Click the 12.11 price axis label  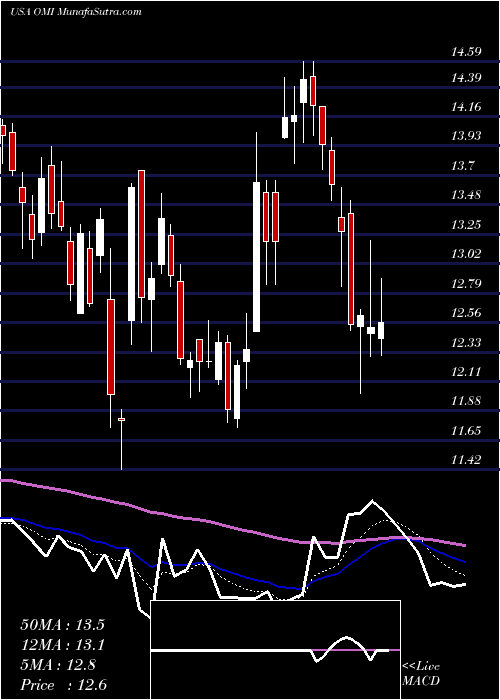coord(466,371)
